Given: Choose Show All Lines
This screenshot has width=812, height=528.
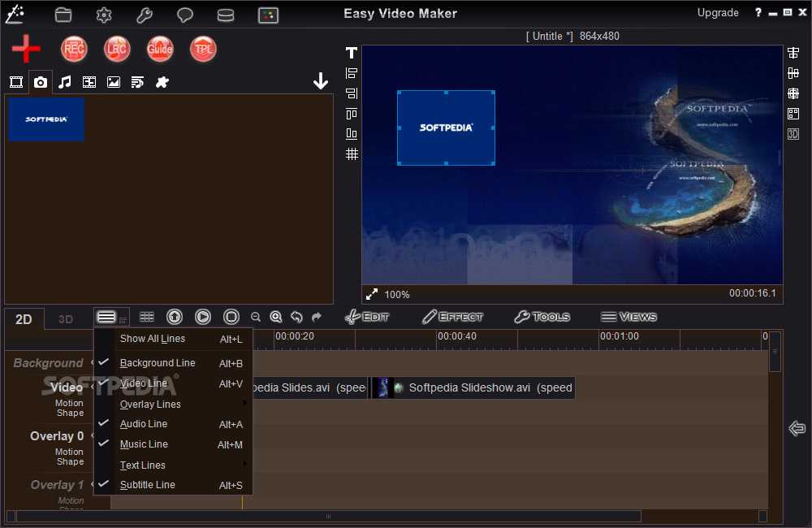Looking at the screenshot, I should coord(174,339).
